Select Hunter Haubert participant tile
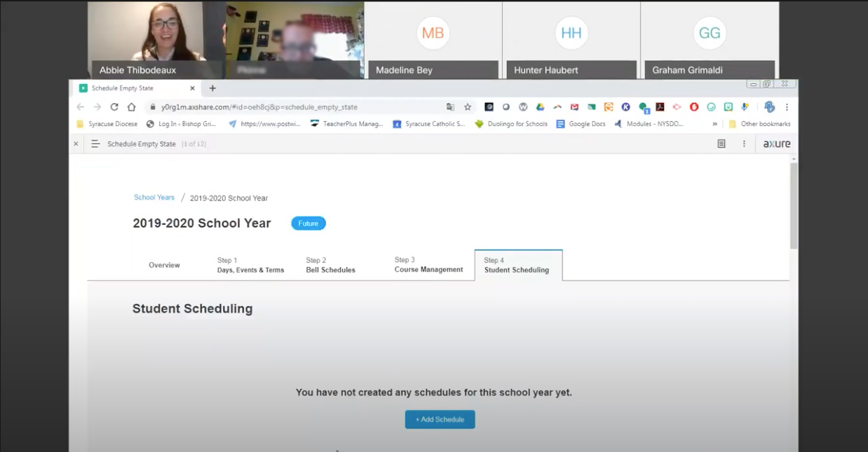The height and width of the screenshot is (452, 868). [x=571, y=39]
